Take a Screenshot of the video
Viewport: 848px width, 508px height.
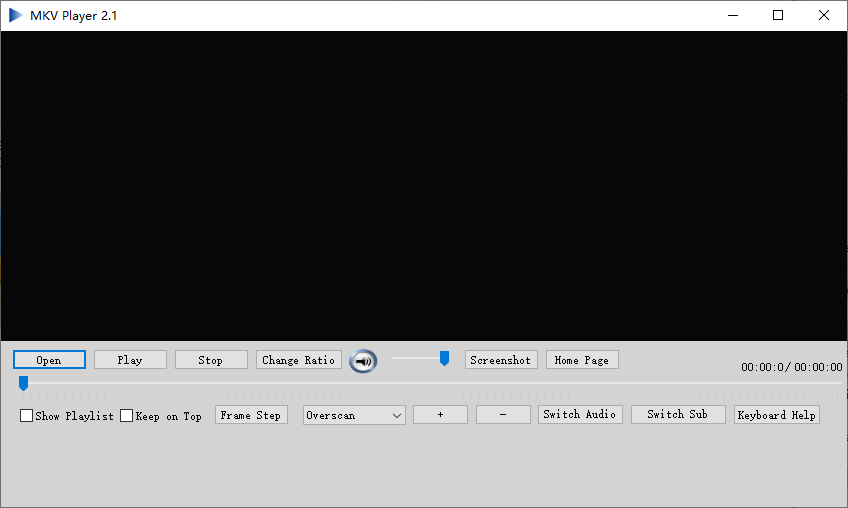click(501, 360)
